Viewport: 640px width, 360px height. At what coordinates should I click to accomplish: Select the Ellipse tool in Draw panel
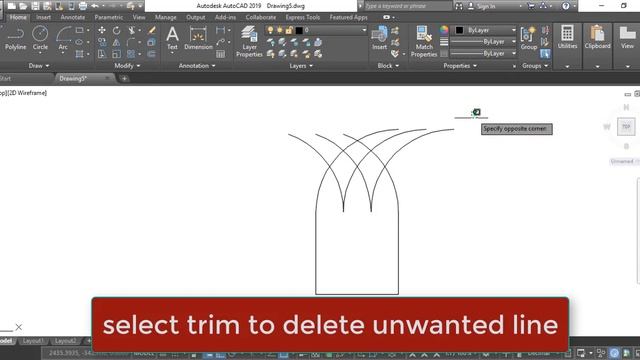(x=80, y=42)
